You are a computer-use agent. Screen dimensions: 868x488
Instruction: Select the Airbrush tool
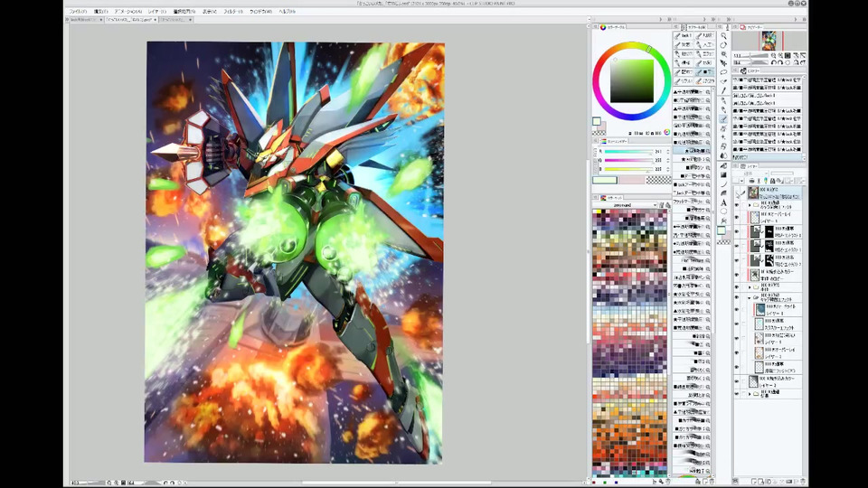723,127
